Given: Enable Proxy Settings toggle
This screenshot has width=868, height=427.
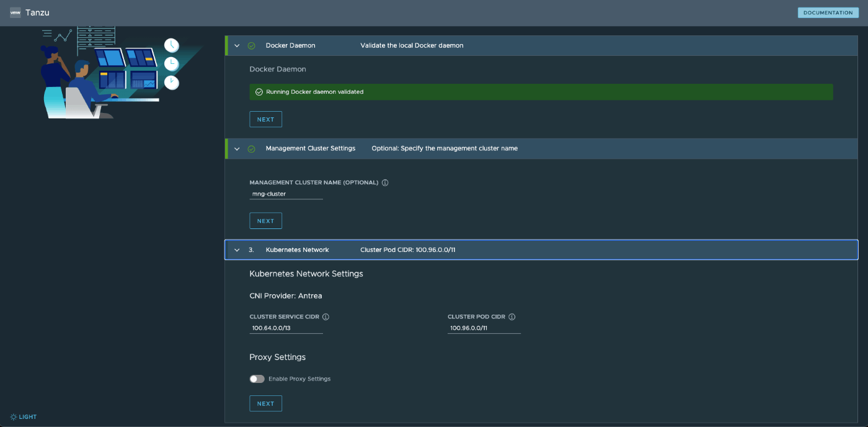Looking at the screenshot, I should 257,379.
